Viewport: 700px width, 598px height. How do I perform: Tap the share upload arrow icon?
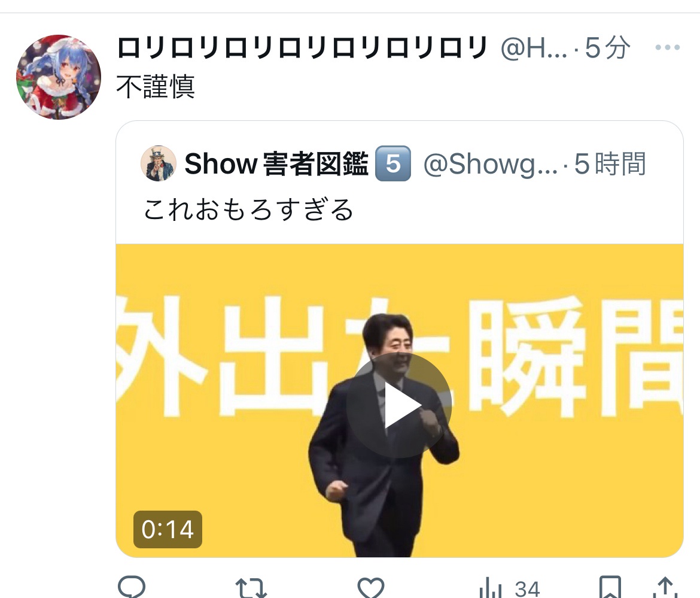click(665, 587)
